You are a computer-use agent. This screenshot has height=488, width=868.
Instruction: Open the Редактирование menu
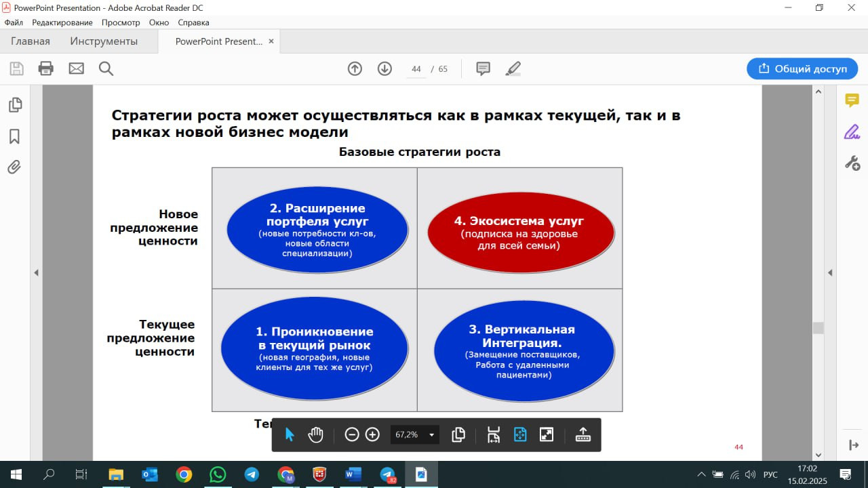pyautogui.click(x=62, y=22)
